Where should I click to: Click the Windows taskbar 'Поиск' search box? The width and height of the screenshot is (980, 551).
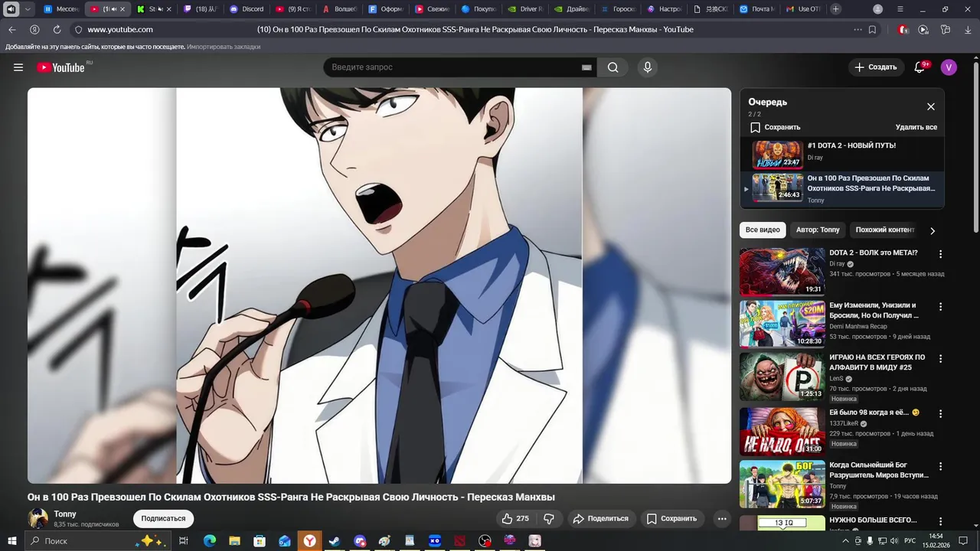coord(96,541)
